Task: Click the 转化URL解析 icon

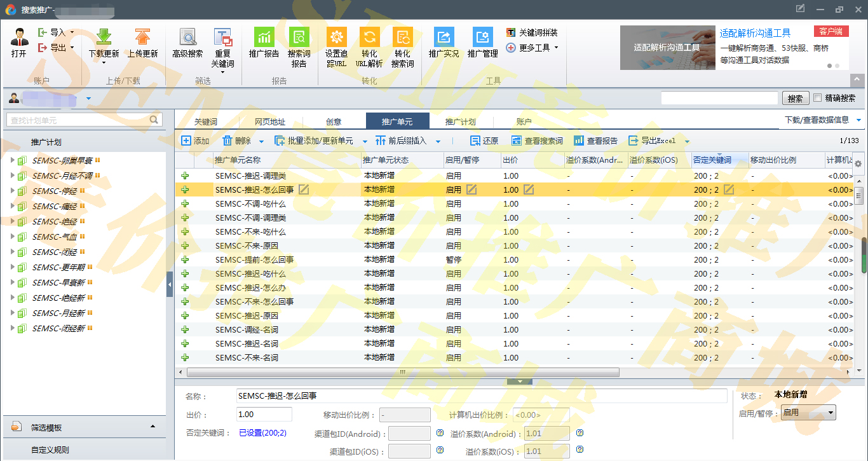Action: [x=369, y=37]
